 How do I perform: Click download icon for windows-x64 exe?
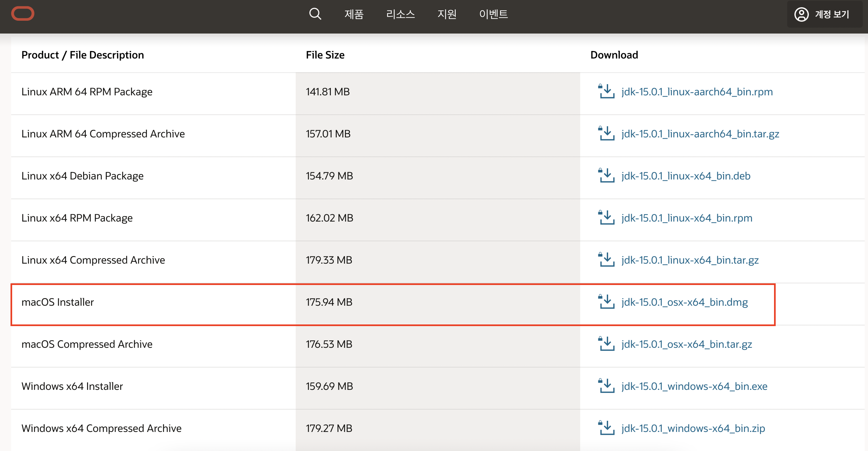(x=606, y=386)
